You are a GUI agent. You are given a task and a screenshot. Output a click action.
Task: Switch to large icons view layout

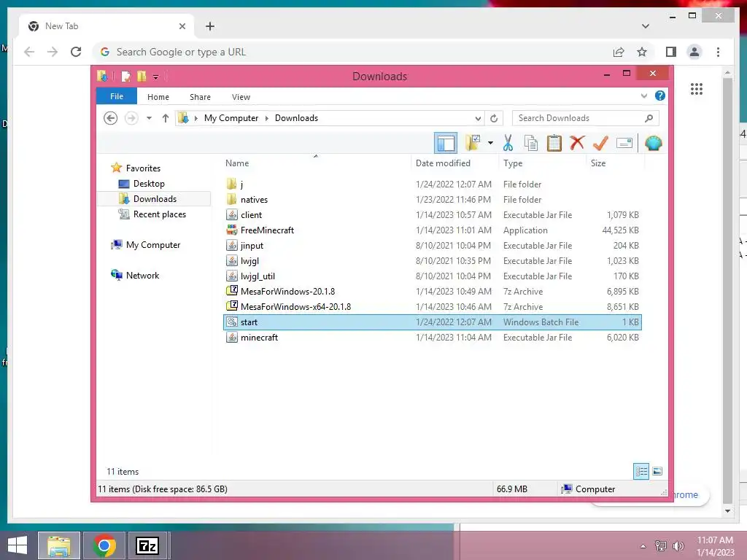click(657, 472)
